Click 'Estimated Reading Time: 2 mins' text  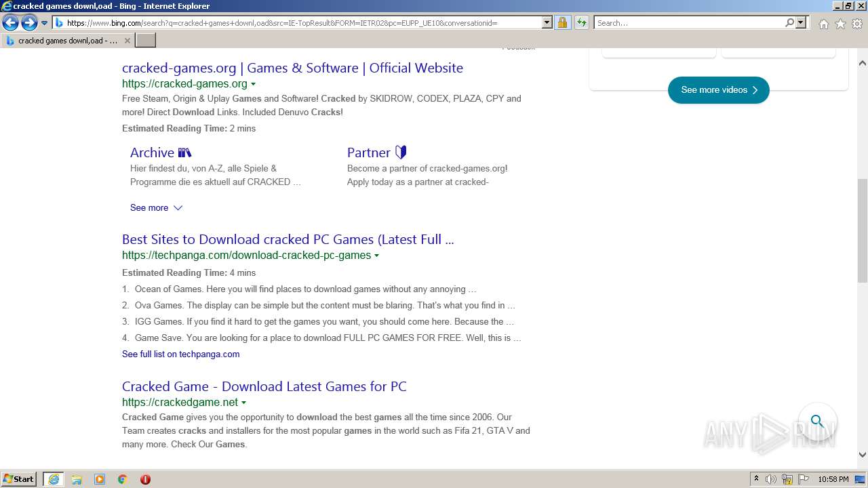[x=189, y=128]
